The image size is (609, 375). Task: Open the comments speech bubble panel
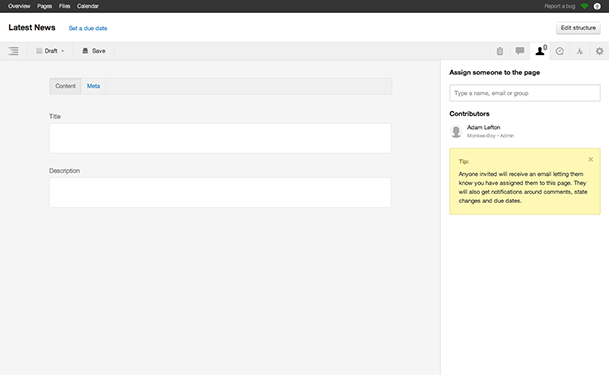pyautogui.click(x=520, y=51)
